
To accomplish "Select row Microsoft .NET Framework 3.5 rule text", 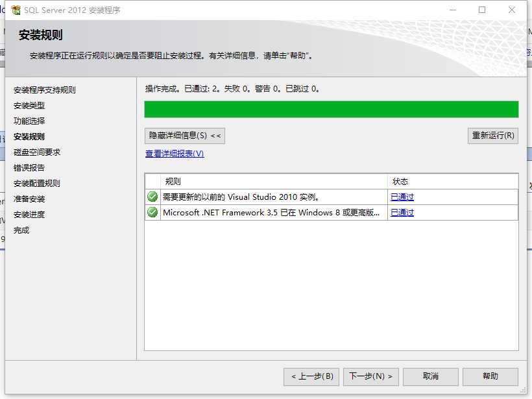I will pos(271,213).
